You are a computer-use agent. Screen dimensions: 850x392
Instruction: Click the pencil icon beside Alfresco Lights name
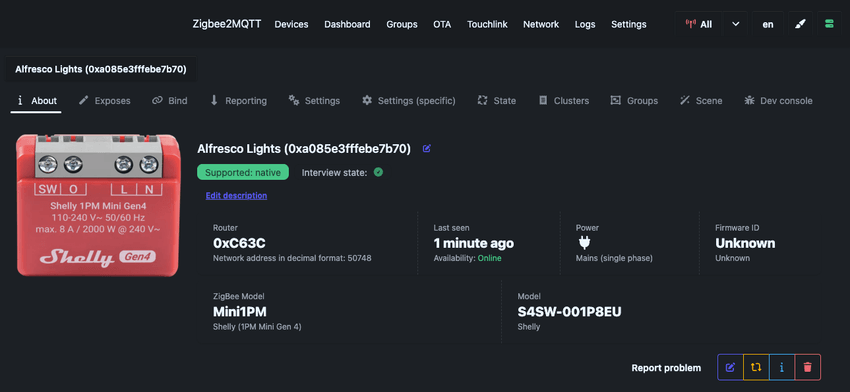(427, 149)
